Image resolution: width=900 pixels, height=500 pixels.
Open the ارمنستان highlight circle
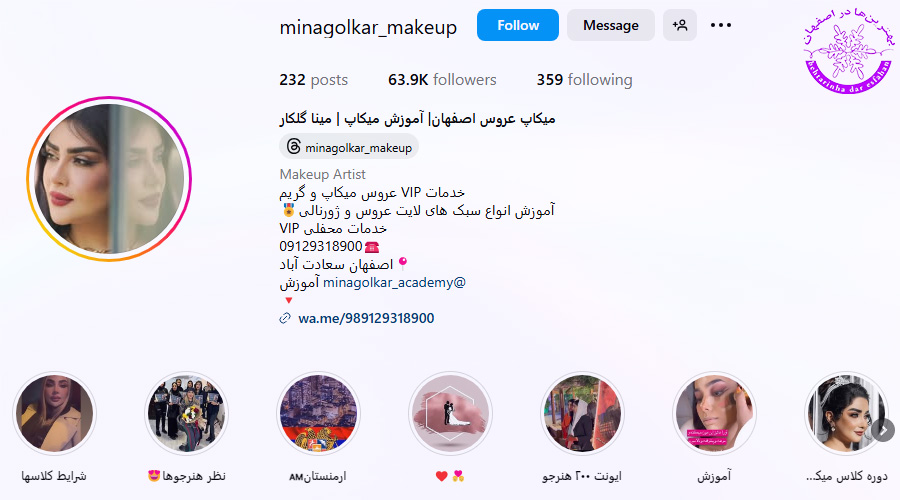pos(319,413)
